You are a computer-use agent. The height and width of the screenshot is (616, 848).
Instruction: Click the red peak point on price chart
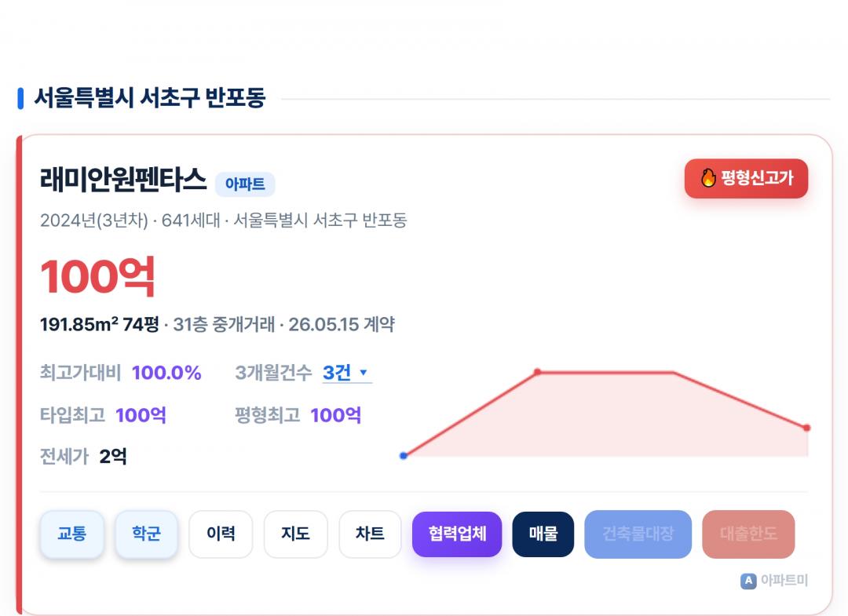(x=537, y=372)
